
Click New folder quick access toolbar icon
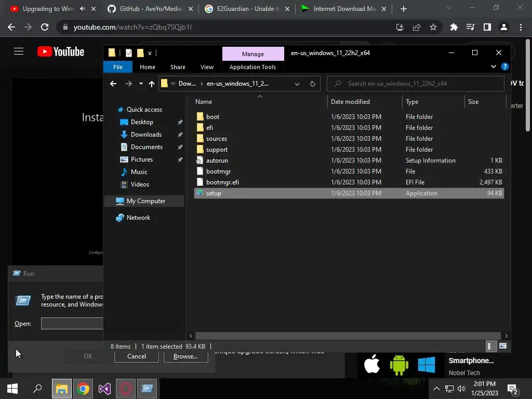[140, 52]
